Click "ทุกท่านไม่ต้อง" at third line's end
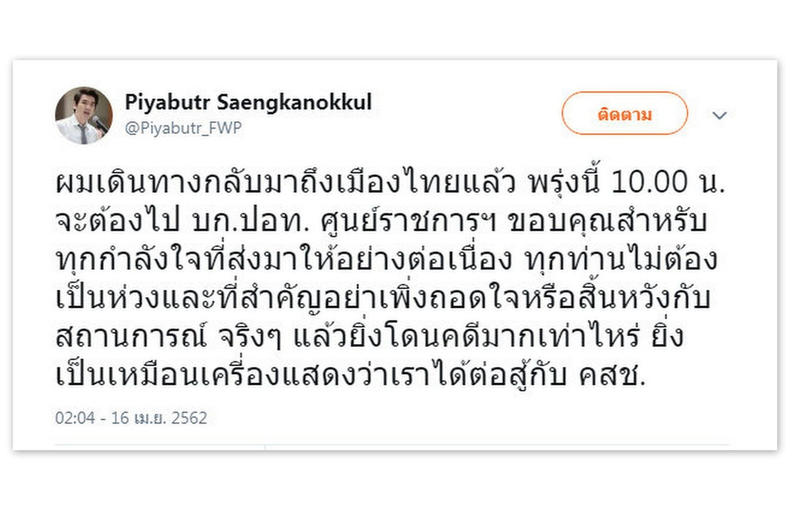The height and width of the screenshot is (532, 798). (x=621, y=260)
